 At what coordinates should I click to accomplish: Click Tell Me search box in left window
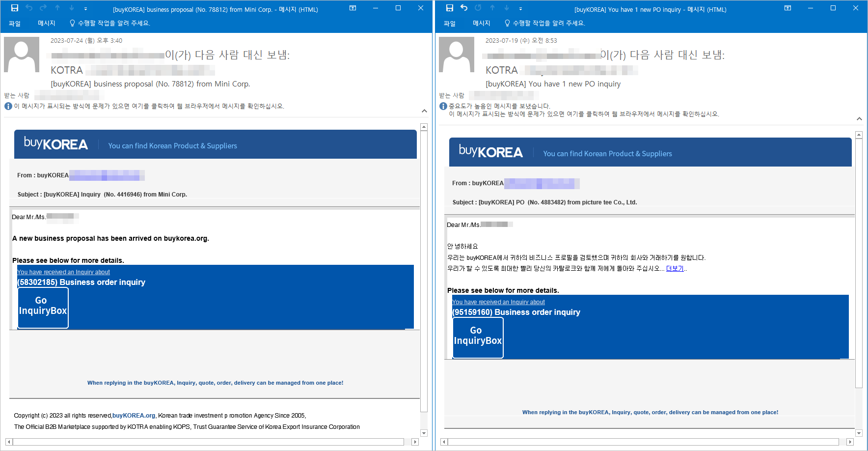tap(110, 23)
